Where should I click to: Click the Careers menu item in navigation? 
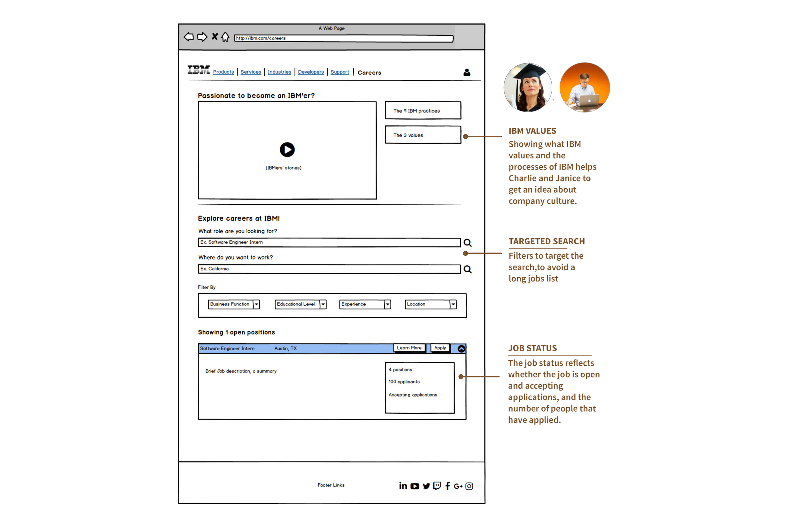368,72
